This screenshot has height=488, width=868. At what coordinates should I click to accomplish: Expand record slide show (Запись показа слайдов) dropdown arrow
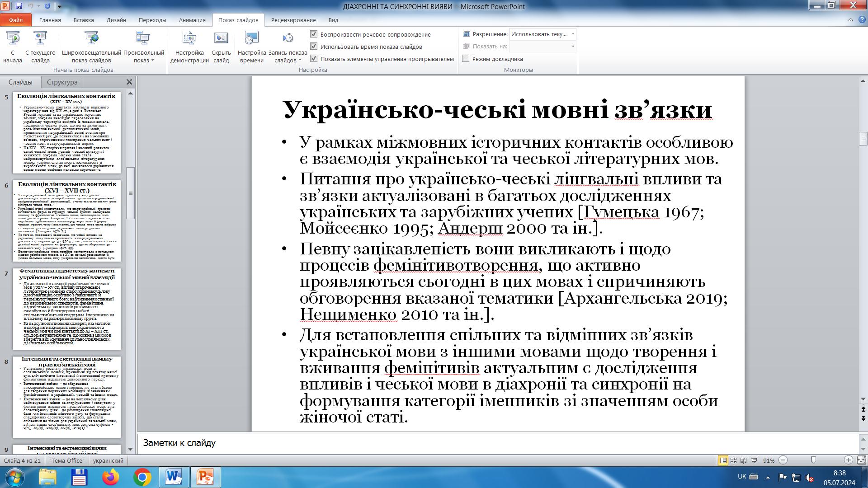pos(299,61)
